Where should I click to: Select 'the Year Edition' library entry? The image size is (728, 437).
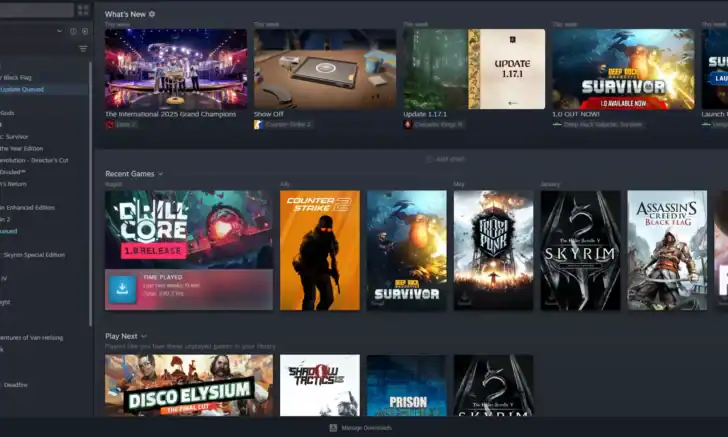point(44,149)
